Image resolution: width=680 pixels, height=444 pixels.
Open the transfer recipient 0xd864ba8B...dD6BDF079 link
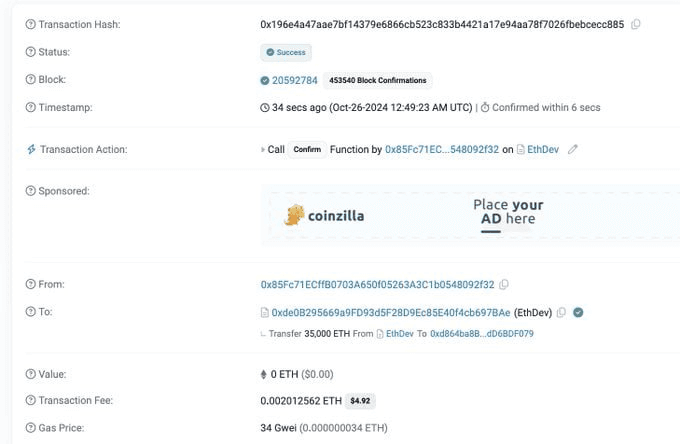(482, 333)
